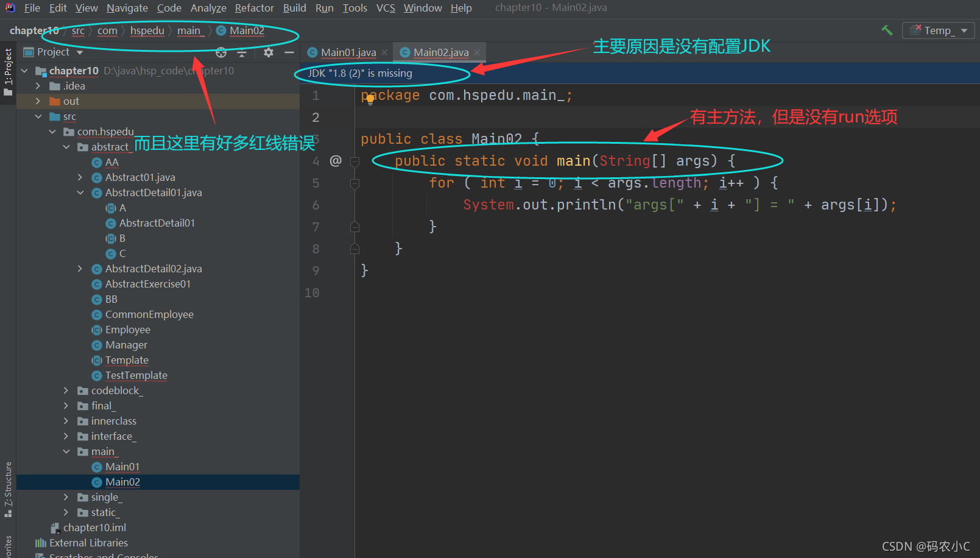The image size is (980, 558).
Task: Select the CommonEmployee class
Action: point(149,314)
